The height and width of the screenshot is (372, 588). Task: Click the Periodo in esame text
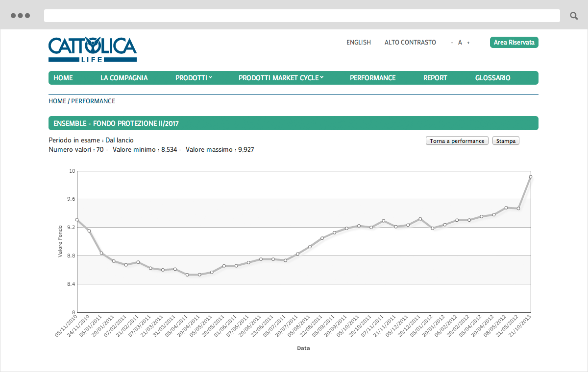click(91, 140)
